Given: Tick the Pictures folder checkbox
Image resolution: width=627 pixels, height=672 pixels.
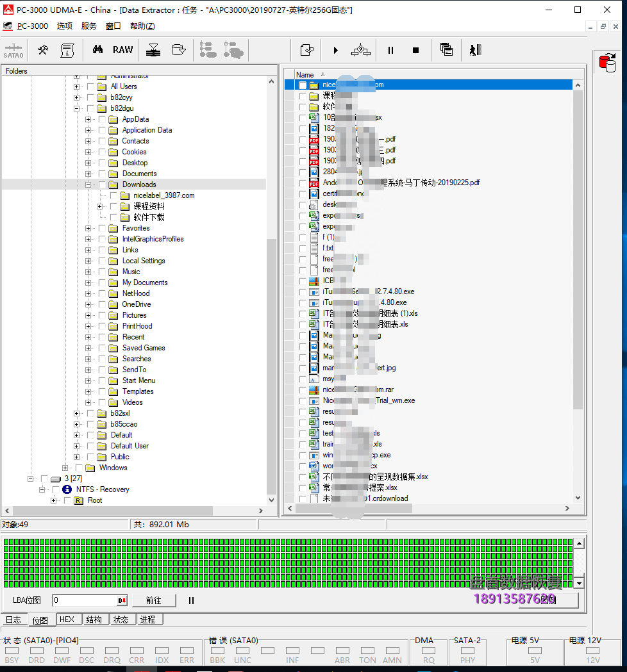Looking at the screenshot, I should tap(102, 315).
